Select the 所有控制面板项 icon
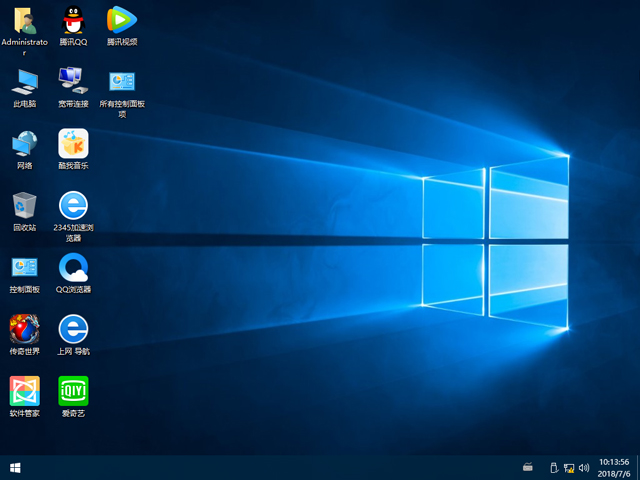Image resolution: width=640 pixels, height=480 pixels. pyautogui.click(x=121, y=81)
